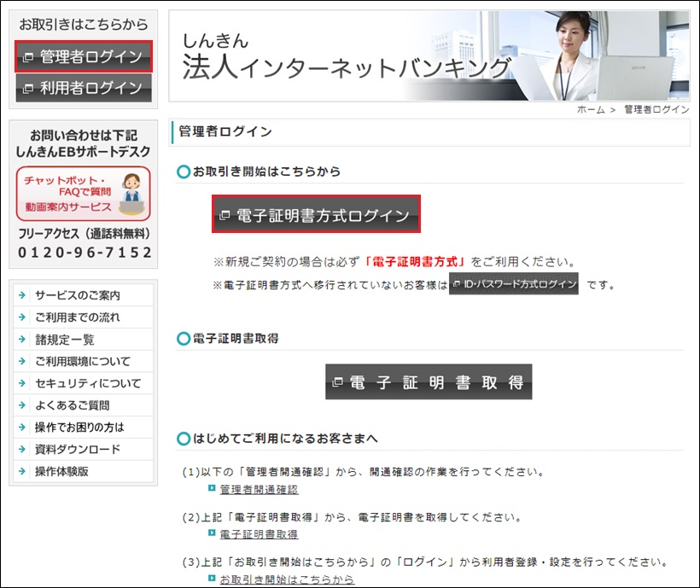Open 資料ダウンロード menu item
700x588 pixels.
[78, 450]
